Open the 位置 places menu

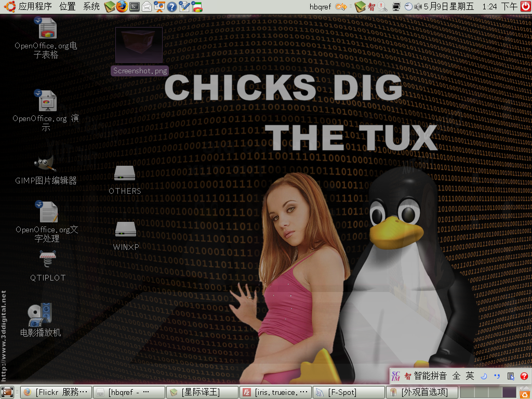(67, 6)
